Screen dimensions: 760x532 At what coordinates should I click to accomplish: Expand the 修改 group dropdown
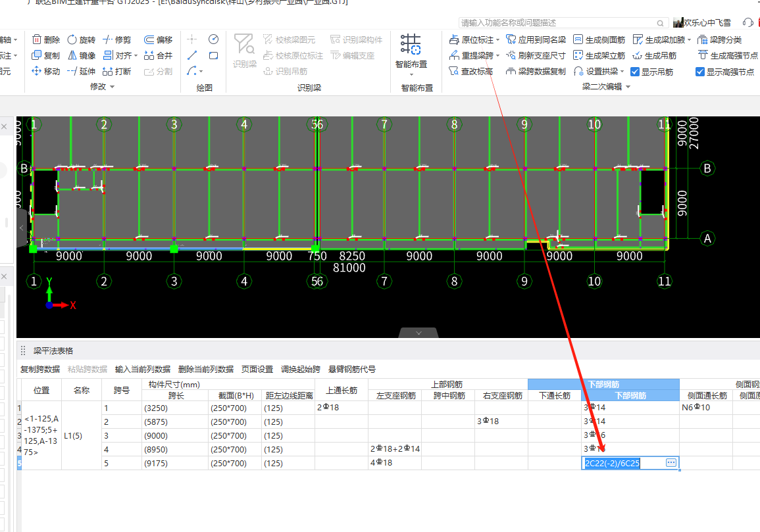pos(113,87)
